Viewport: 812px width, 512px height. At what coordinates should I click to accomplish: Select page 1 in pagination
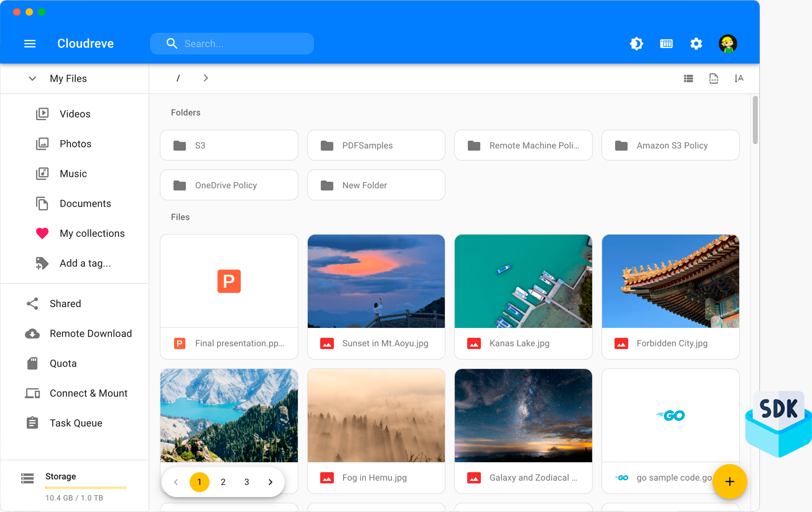(199, 482)
